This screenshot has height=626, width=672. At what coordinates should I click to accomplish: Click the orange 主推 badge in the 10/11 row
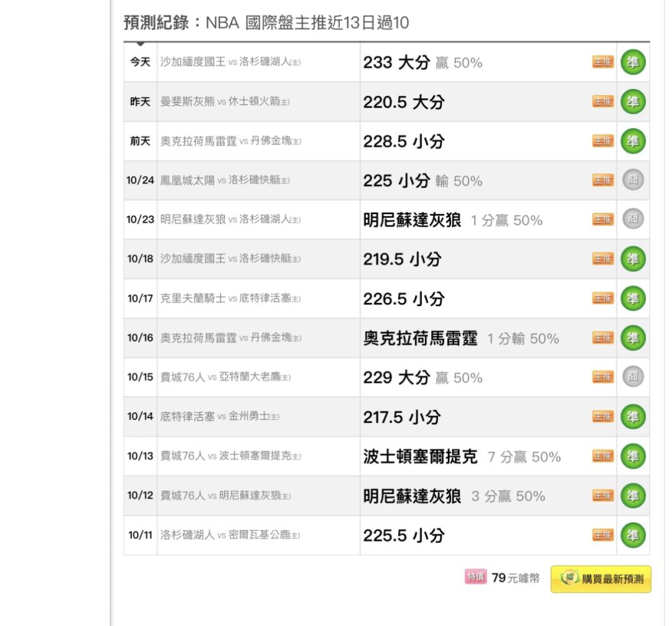tap(603, 535)
